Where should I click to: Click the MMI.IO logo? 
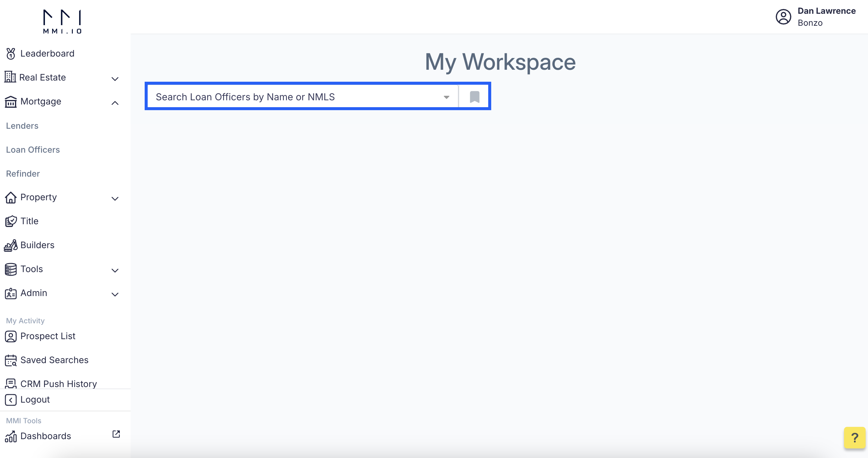click(x=62, y=22)
